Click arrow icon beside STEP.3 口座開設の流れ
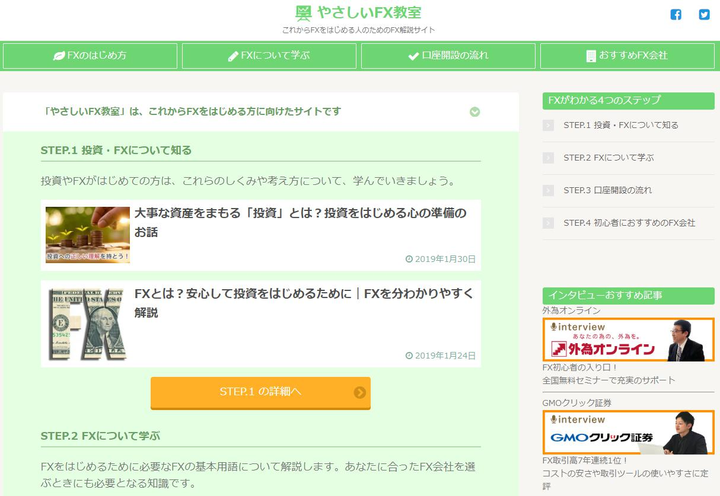 pos(548,191)
